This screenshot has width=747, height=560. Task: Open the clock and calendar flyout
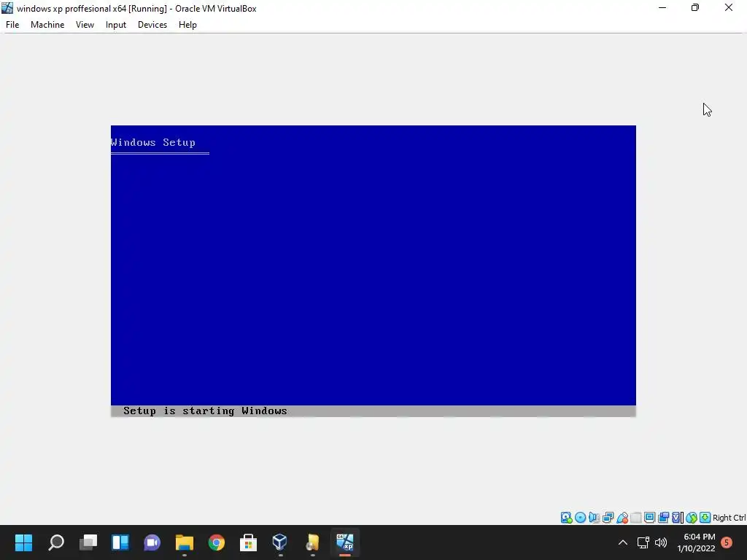[696, 542]
